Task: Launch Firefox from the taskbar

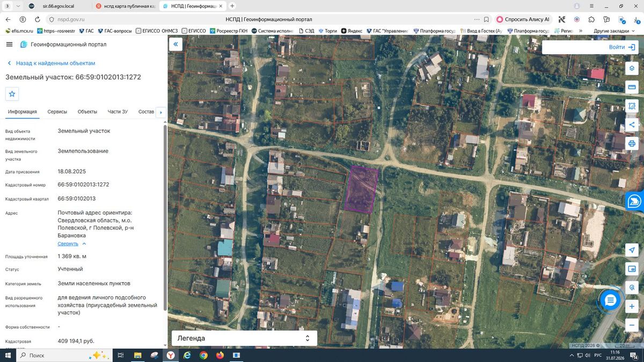Action: [x=219, y=355]
